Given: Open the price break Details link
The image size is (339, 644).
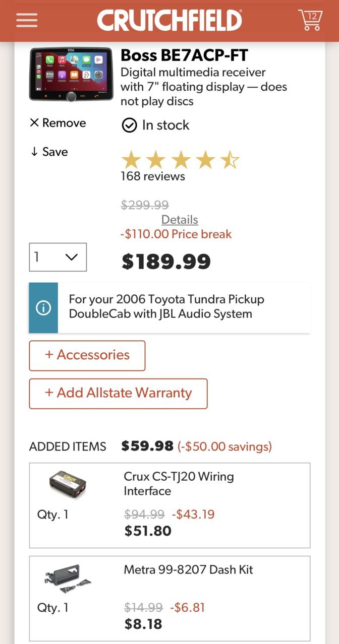Looking at the screenshot, I should (180, 220).
